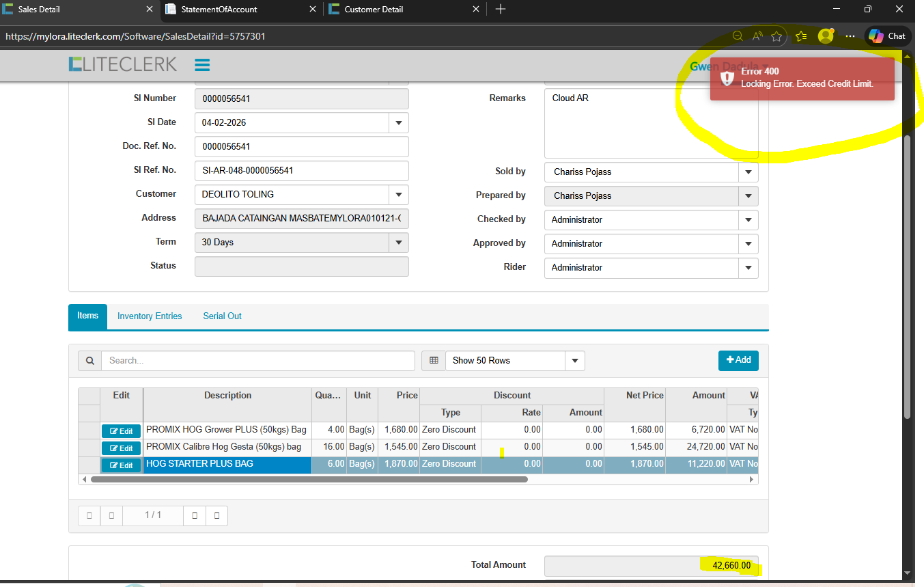This screenshot has width=924, height=587.
Task: Expand the SI Date dropdown
Action: click(x=398, y=123)
